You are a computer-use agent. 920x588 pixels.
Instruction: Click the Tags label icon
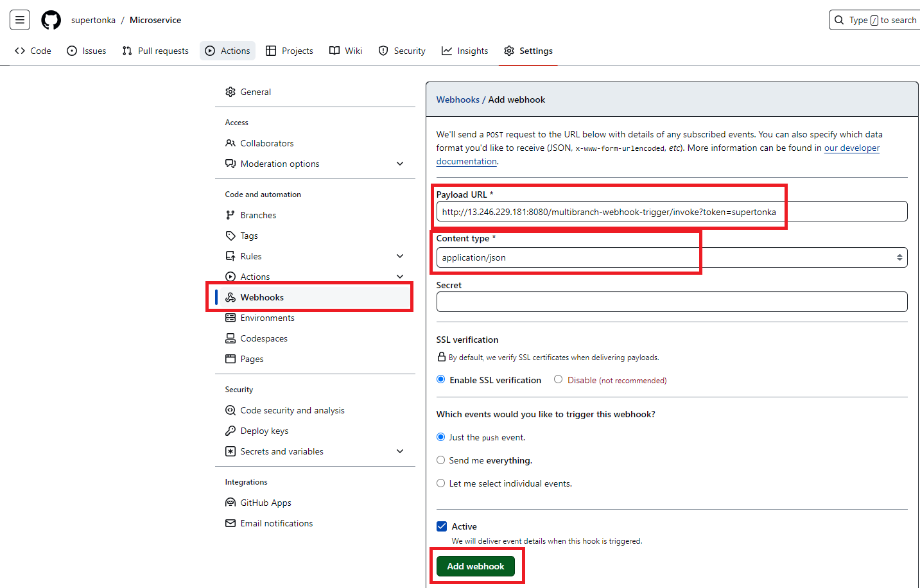(x=230, y=236)
